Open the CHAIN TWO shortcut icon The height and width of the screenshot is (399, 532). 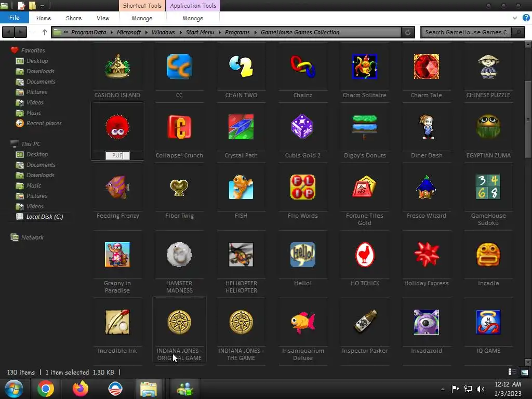[x=241, y=66]
